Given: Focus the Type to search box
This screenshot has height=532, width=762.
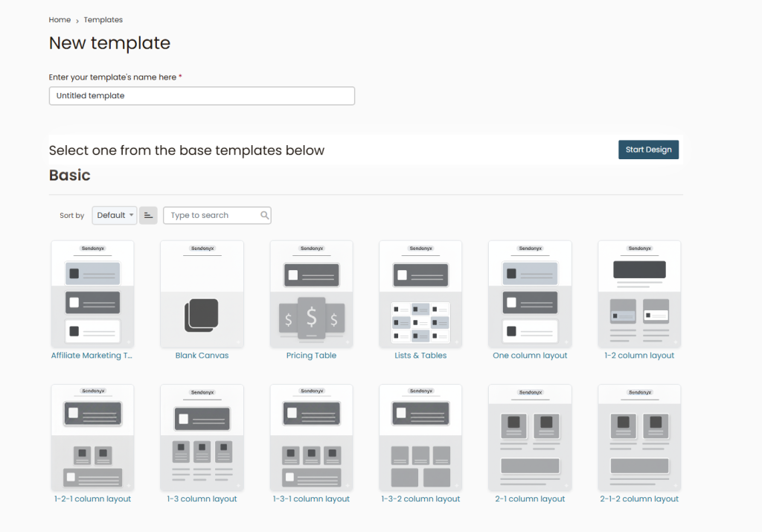Looking at the screenshot, I should tap(212, 215).
